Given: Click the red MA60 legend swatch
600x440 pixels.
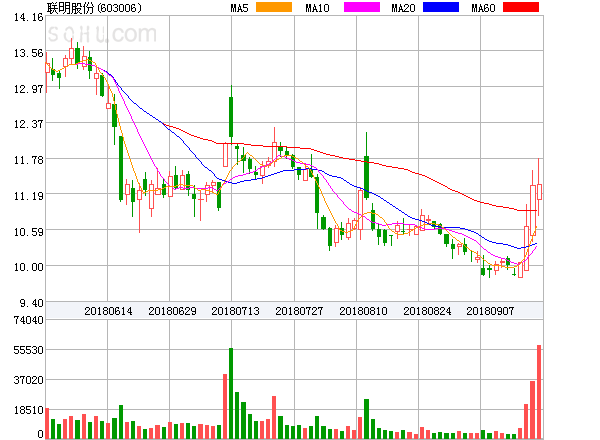Looking at the screenshot, I should tap(521, 7).
